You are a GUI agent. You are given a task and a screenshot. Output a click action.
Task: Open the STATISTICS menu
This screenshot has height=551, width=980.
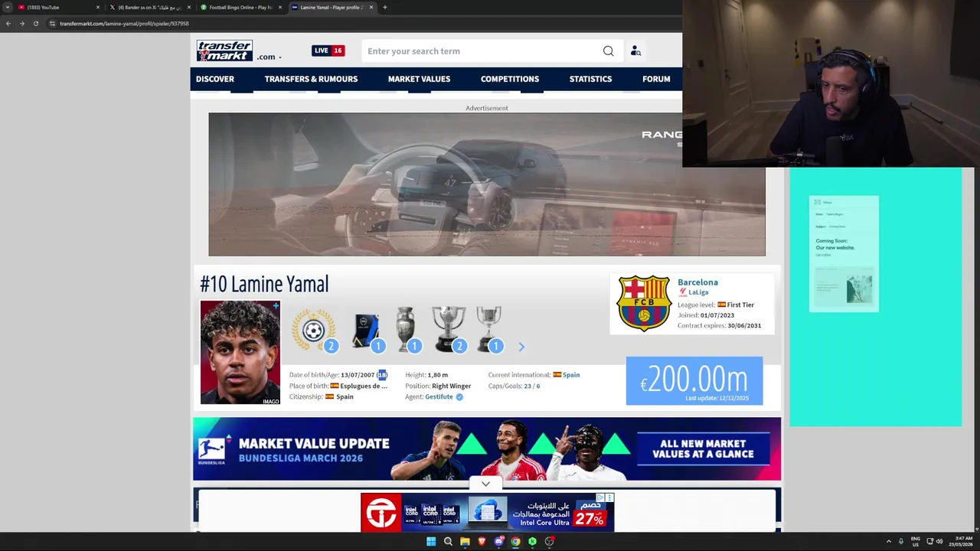pos(590,79)
